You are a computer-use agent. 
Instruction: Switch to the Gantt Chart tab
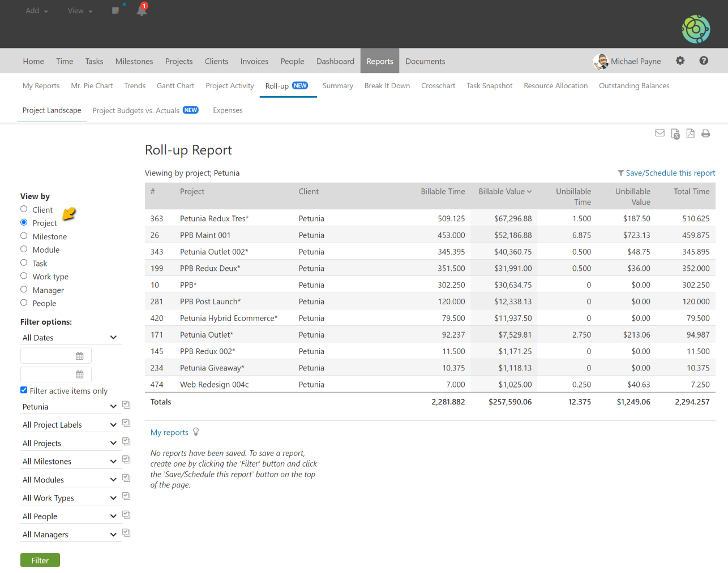point(175,86)
